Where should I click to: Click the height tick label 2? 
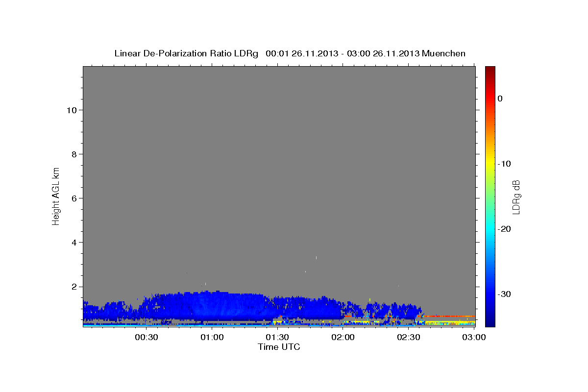(73, 287)
